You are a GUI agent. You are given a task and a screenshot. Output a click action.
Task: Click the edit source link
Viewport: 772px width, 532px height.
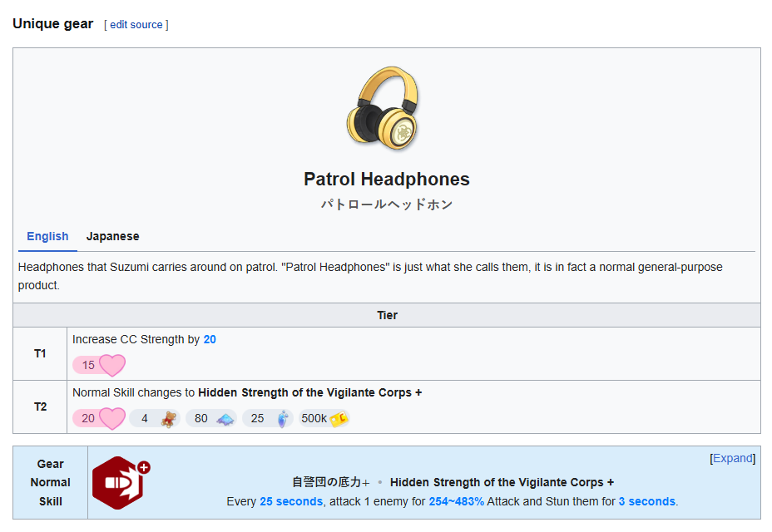point(136,25)
